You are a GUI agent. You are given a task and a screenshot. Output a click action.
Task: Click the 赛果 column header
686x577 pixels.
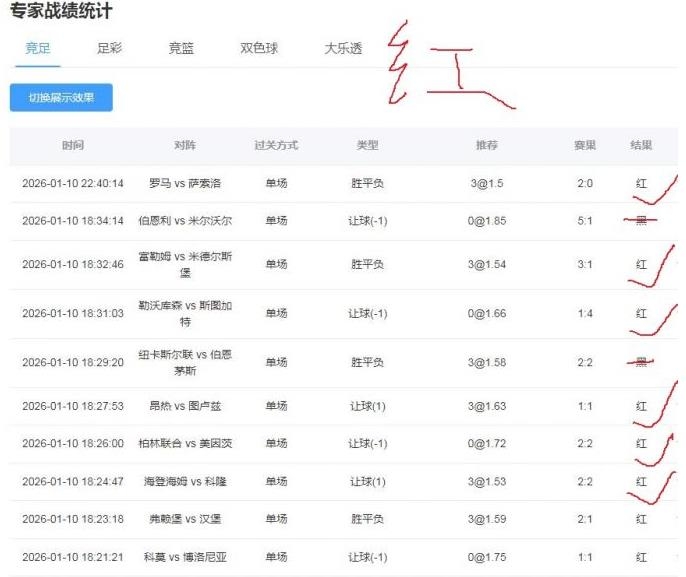[584, 146]
